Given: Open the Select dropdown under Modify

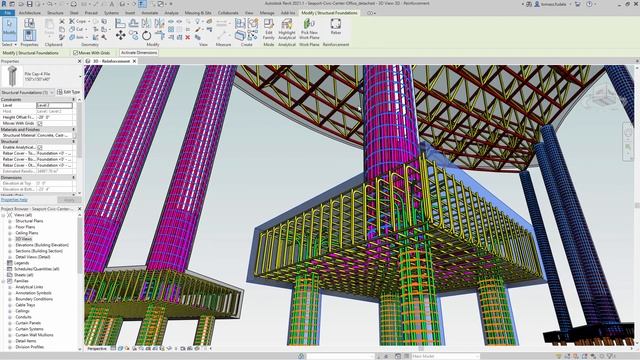Looking at the screenshot, I should point(9,44).
